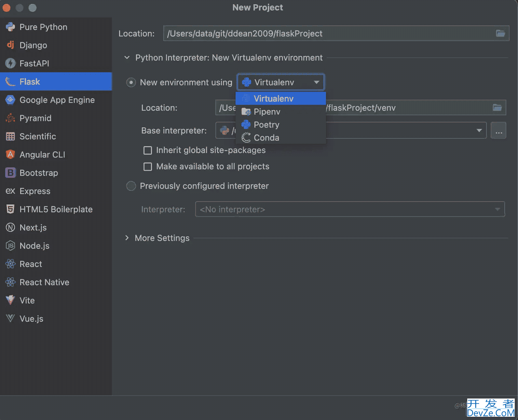This screenshot has height=420, width=518.
Task: Select Node.js project type
Action: pyautogui.click(x=56, y=245)
